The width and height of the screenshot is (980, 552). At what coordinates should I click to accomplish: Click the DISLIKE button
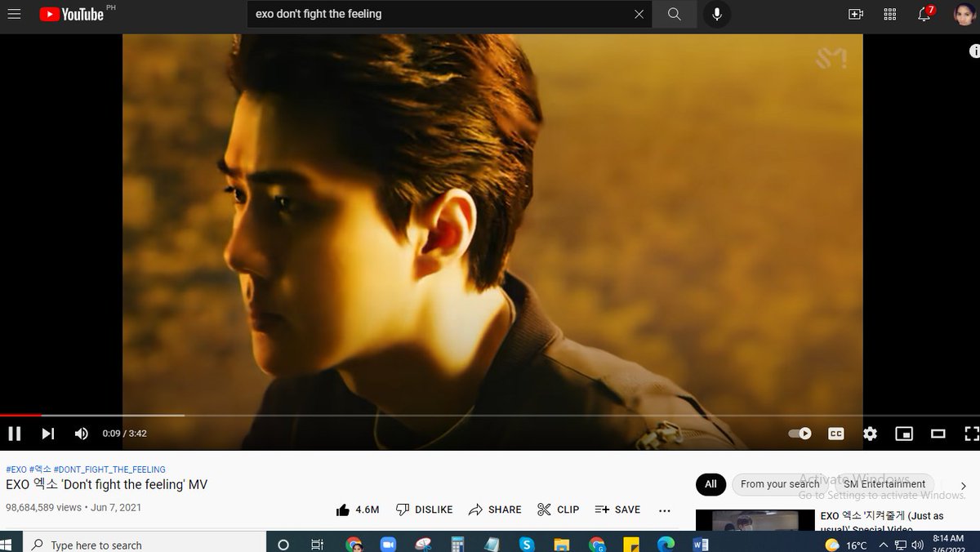pos(424,510)
